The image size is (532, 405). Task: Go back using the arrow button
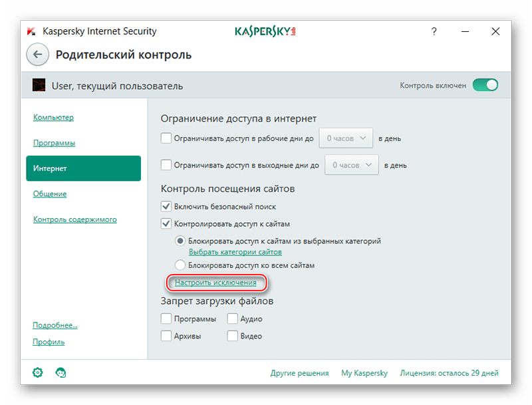(x=38, y=55)
